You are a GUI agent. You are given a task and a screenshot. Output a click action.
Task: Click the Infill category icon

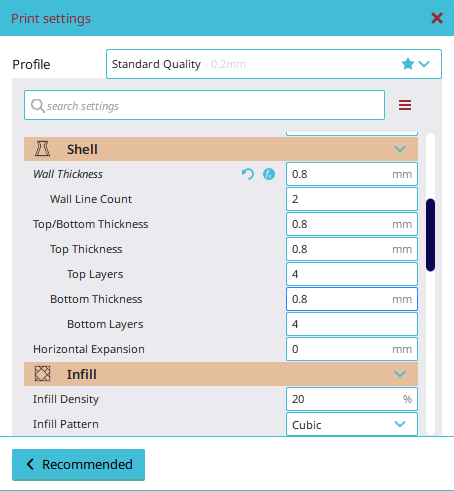pyautogui.click(x=42, y=374)
